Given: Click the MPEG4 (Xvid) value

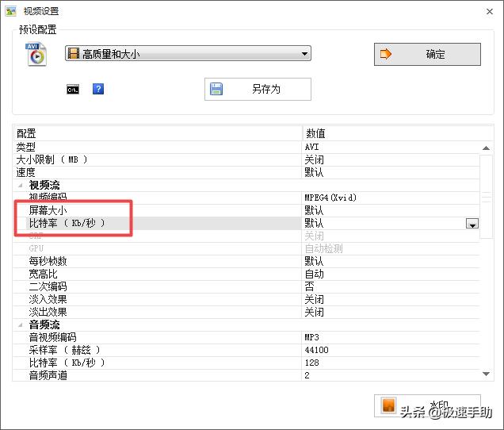Looking at the screenshot, I should point(330,198).
